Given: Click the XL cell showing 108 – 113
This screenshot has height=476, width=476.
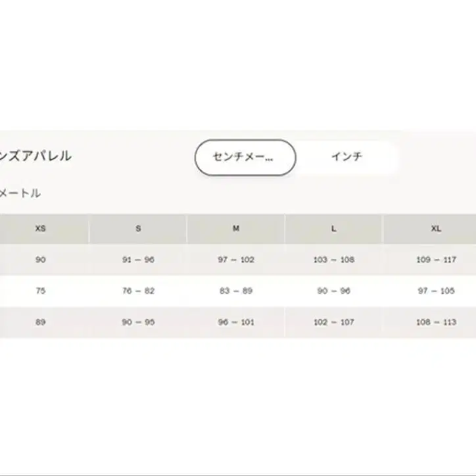Looking at the screenshot, I should click(x=436, y=322).
